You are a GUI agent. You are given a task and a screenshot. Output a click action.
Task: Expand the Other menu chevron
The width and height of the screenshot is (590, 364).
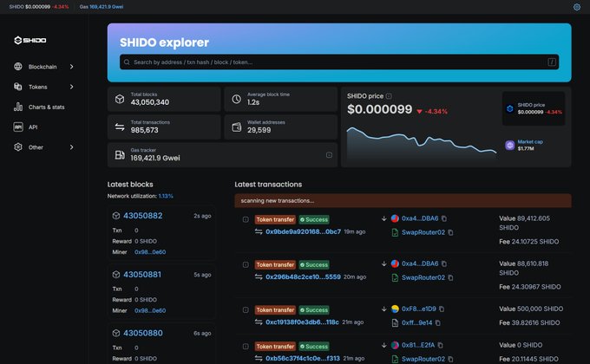pos(71,147)
